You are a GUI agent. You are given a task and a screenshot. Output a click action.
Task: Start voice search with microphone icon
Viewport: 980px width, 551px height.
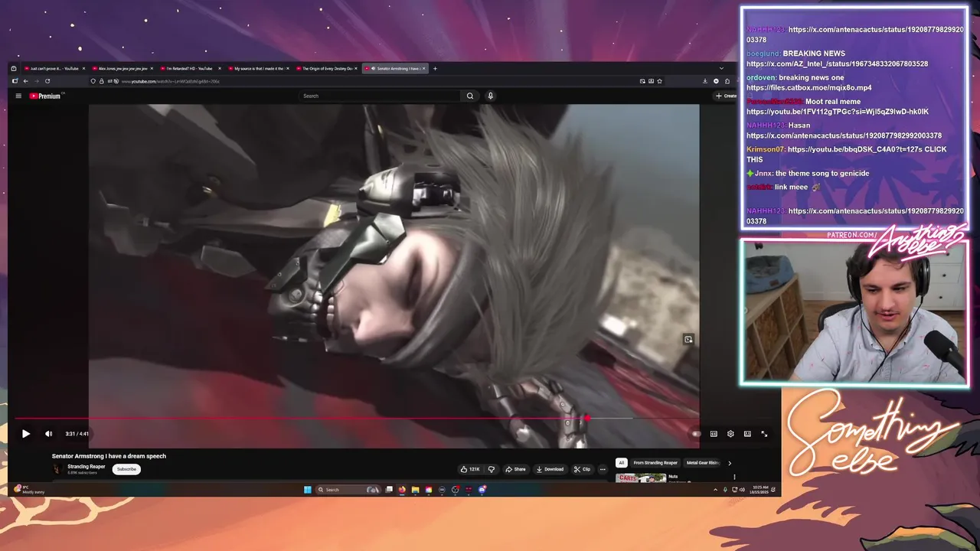click(490, 96)
